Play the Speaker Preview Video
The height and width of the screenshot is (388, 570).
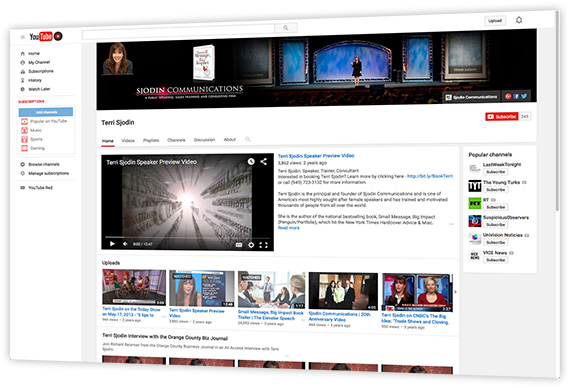[x=112, y=244]
